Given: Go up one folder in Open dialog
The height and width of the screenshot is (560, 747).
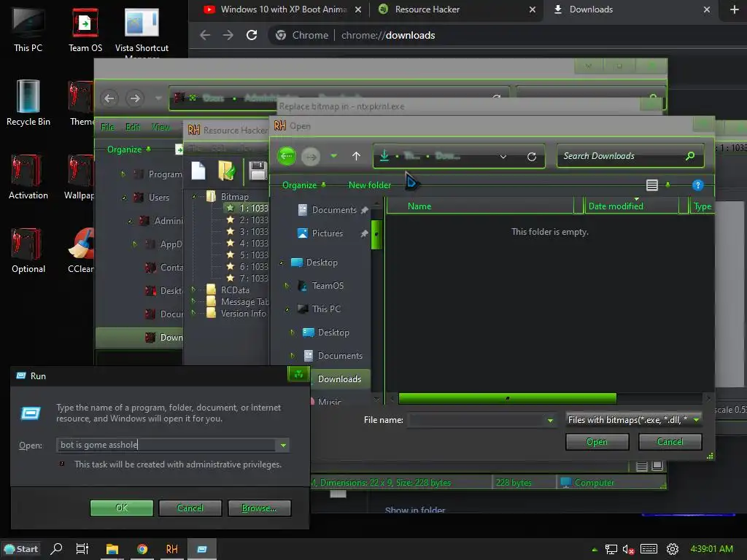Looking at the screenshot, I should click(x=356, y=156).
